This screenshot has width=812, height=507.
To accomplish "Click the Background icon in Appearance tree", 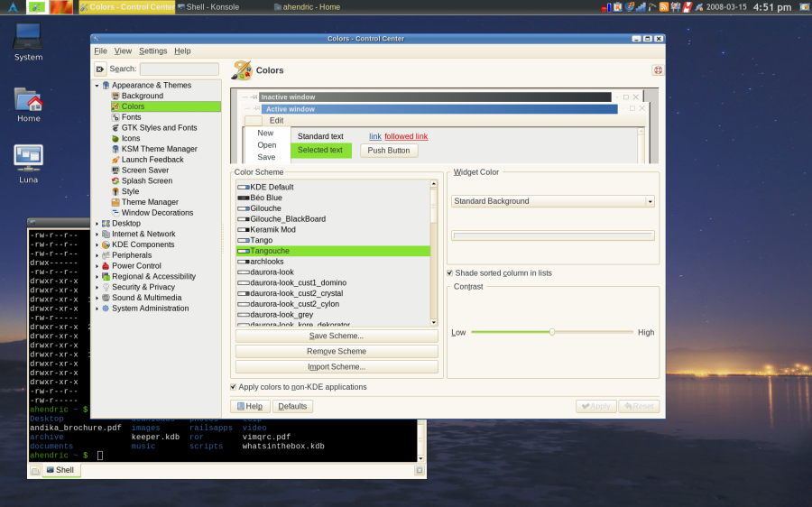I will 115,96.
